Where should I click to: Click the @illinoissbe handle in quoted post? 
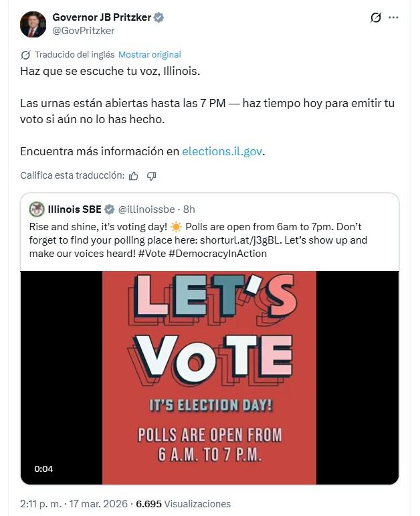click(x=146, y=209)
